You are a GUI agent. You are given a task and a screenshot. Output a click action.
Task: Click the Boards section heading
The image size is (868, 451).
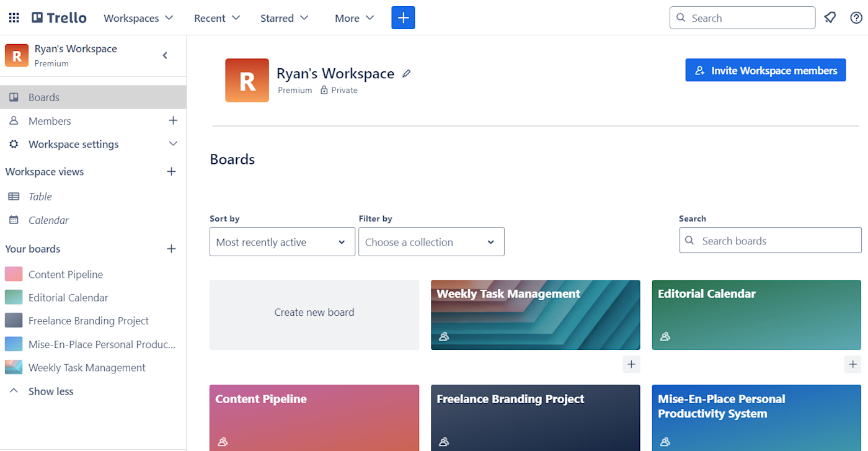pyautogui.click(x=232, y=159)
